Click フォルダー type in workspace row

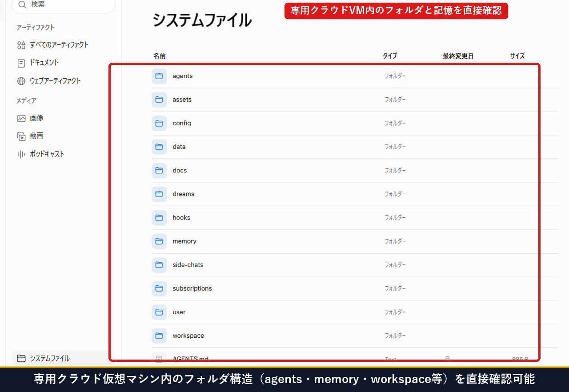[395, 336]
